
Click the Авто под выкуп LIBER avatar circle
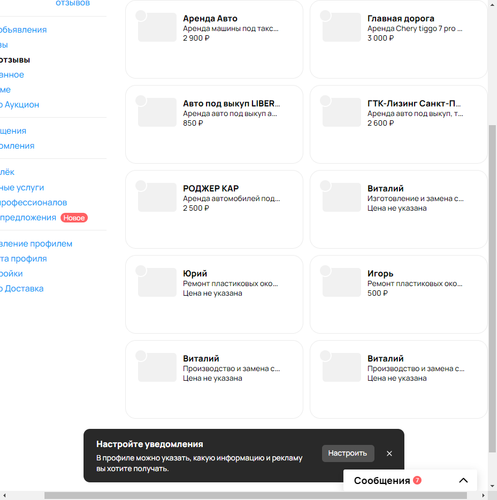(141, 100)
